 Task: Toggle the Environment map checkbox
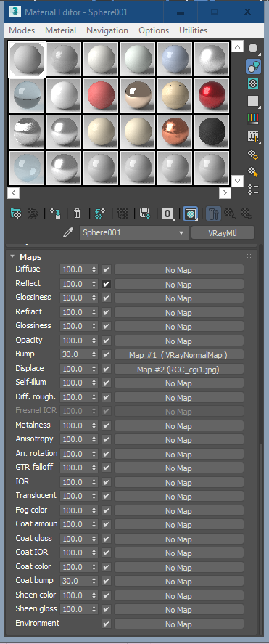(107, 624)
